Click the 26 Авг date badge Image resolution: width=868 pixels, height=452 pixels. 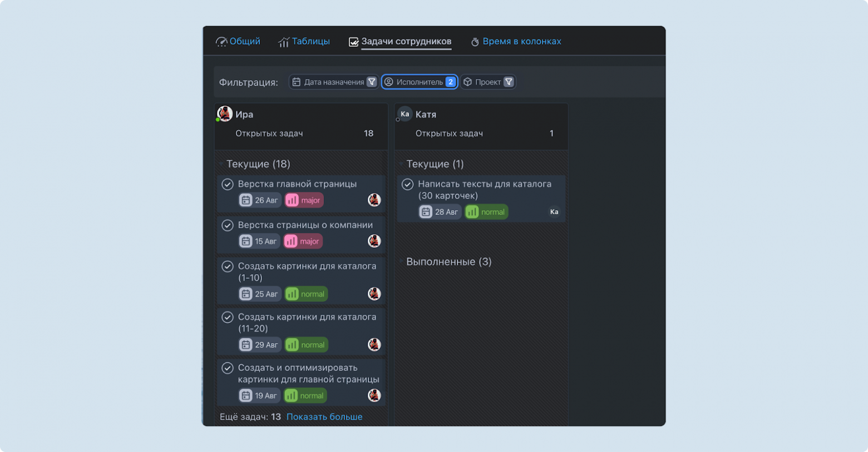260,200
